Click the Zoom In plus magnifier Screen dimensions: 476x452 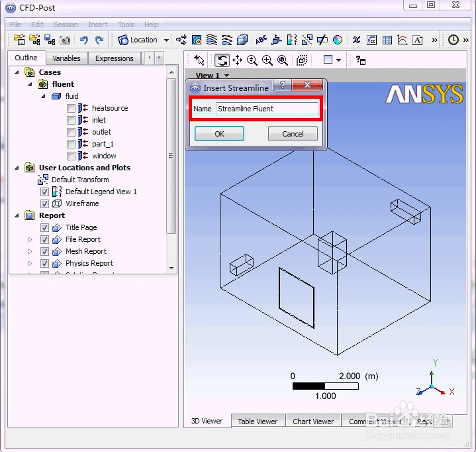[x=267, y=60]
